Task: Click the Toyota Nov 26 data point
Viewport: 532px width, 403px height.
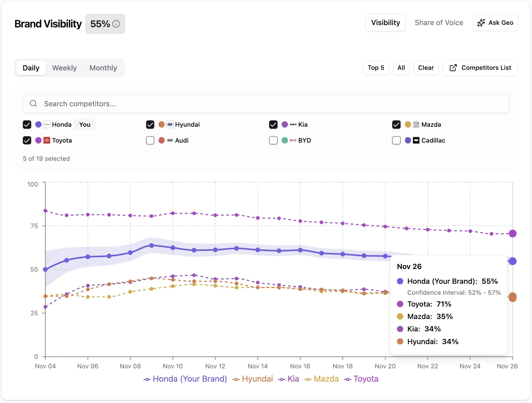Action: pos(513,234)
